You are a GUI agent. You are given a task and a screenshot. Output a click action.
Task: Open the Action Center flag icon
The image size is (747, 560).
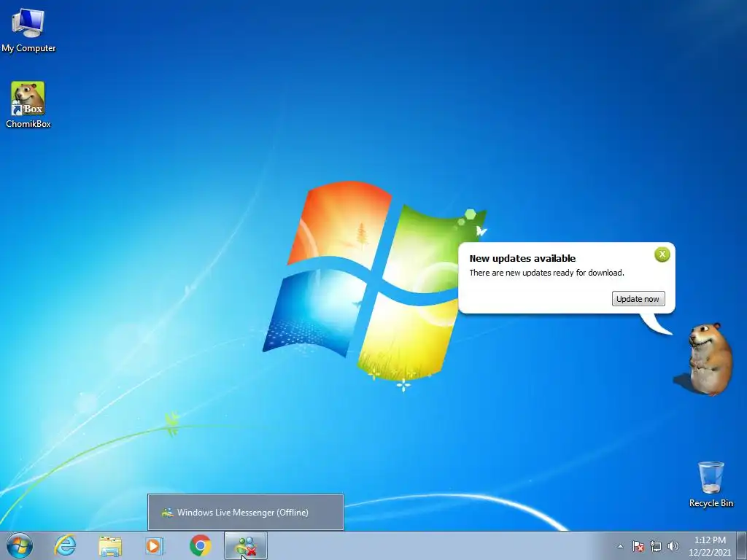click(638, 546)
